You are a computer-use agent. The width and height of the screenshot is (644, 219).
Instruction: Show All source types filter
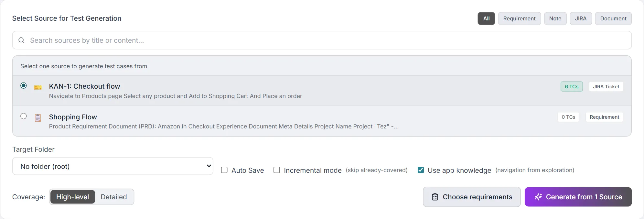click(x=486, y=18)
